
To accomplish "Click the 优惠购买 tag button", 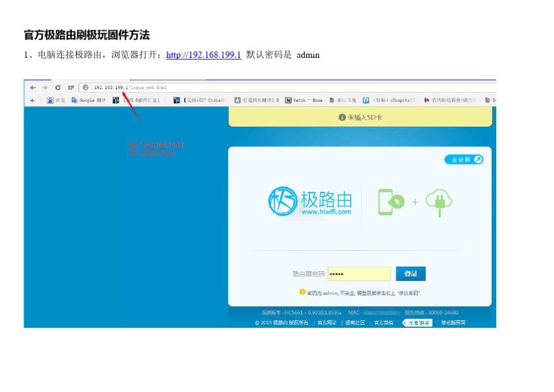I will [418, 323].
